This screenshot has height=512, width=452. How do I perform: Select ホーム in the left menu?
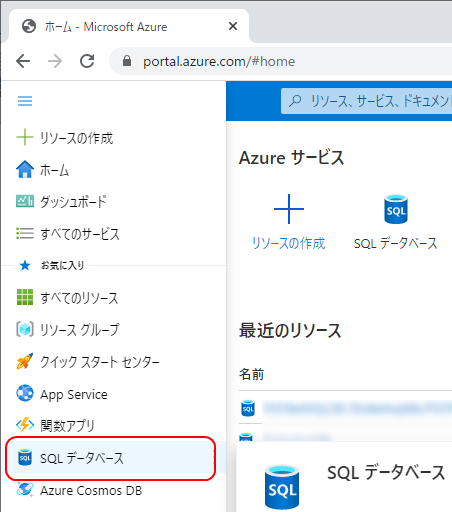click(55, 170)
